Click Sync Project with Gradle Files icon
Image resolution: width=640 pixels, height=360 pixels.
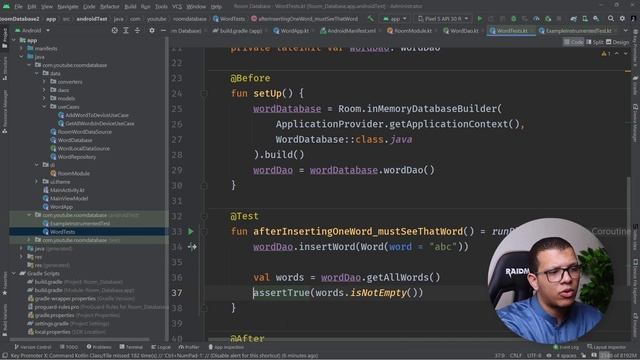pyautogui.click(x=573, y=19)
